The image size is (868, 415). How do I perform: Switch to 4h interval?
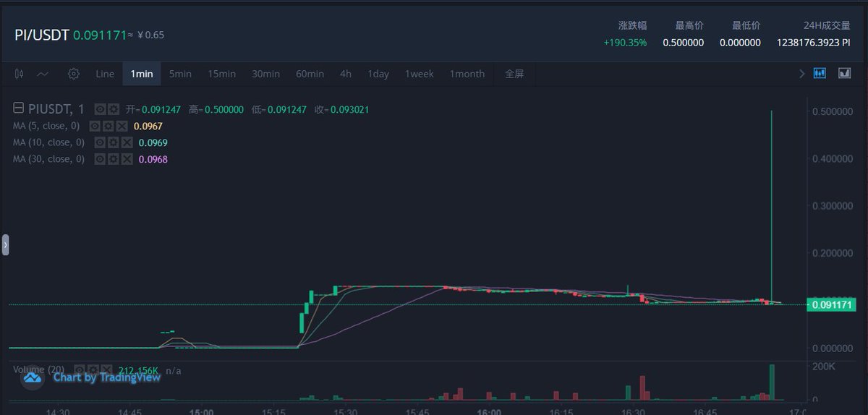pyautogui.click(x=346, y=74)
